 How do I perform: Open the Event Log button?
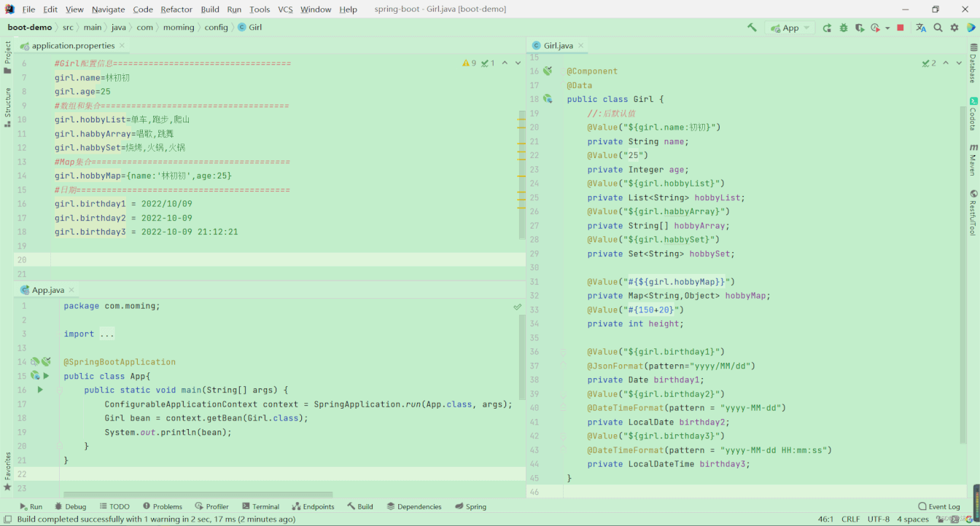tap(939, 506)
